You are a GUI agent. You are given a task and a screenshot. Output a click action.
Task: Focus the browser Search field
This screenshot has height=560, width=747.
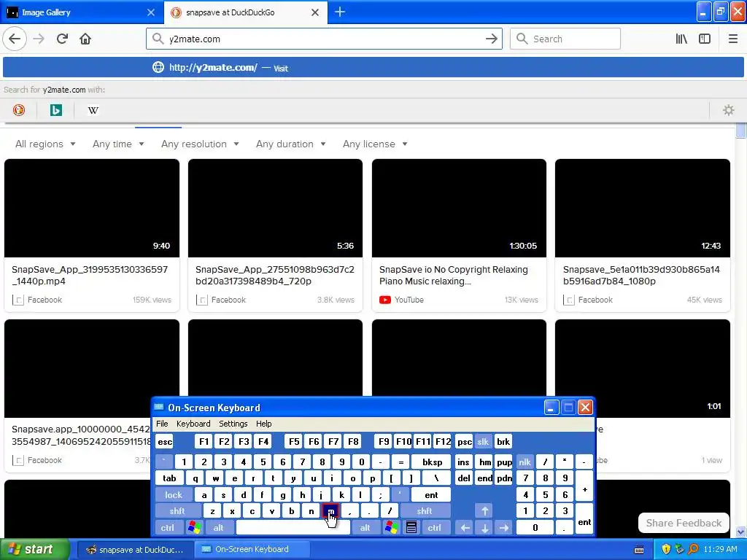point(565,39)
